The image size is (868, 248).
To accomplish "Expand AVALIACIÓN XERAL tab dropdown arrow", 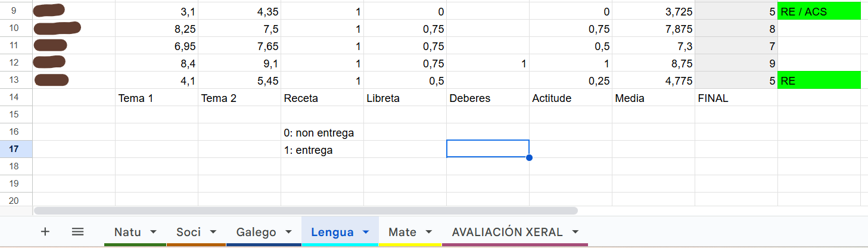I will (575, 232).
